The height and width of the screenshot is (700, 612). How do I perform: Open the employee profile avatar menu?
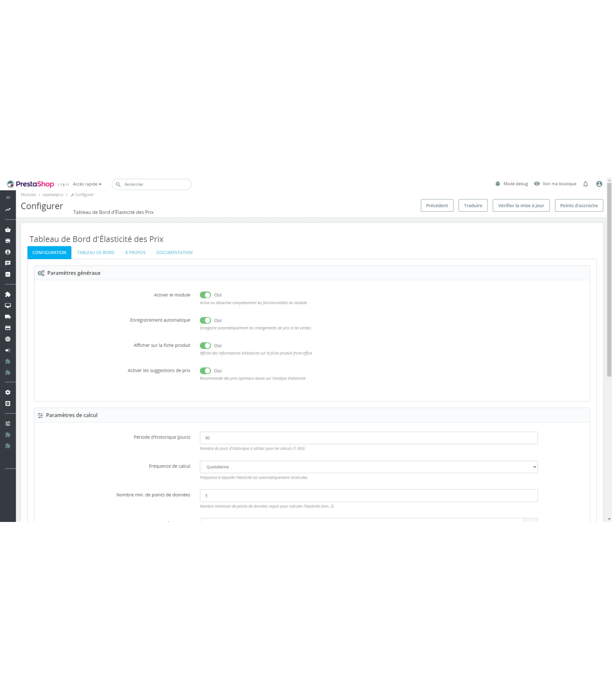pos(599,184)
